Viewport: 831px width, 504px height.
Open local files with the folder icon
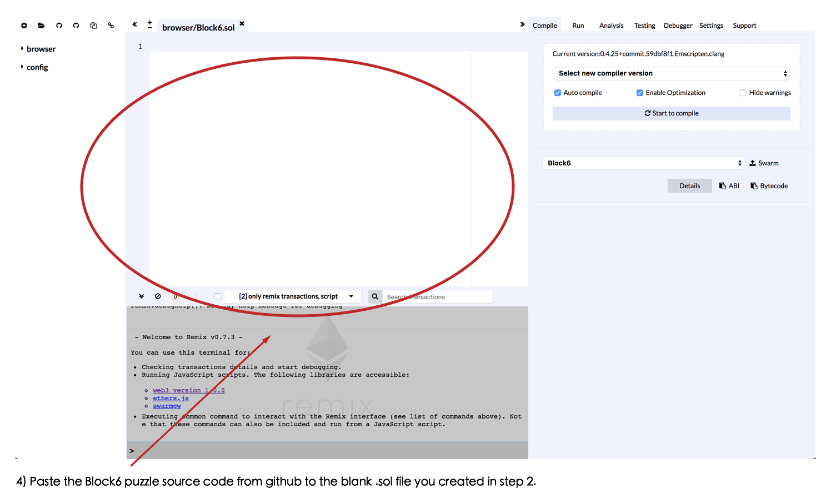point(41,26)
